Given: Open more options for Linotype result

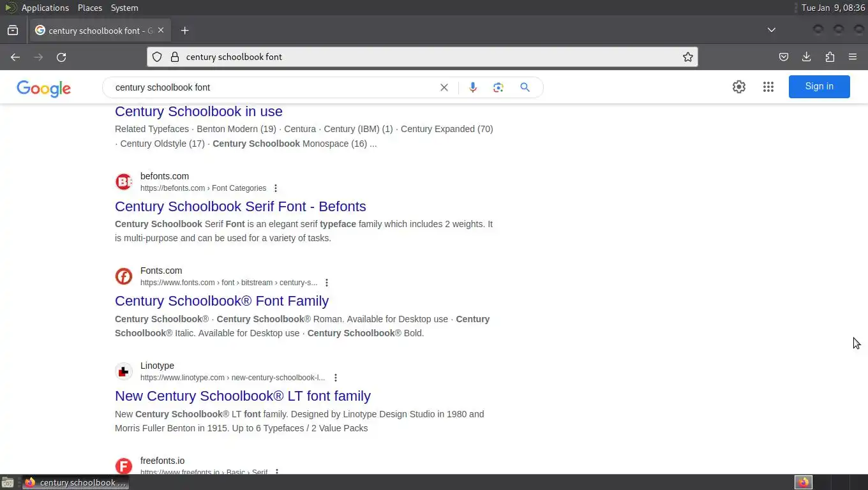Looking at the screenshot, I should click(x=336, y=378).
